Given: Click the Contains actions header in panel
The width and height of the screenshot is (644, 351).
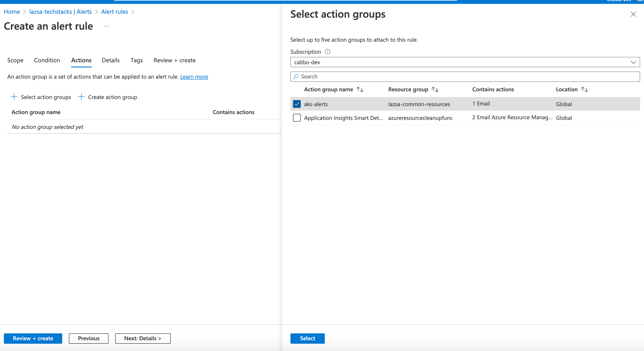Looking at the screenshot, I should [x=493, y=89].
